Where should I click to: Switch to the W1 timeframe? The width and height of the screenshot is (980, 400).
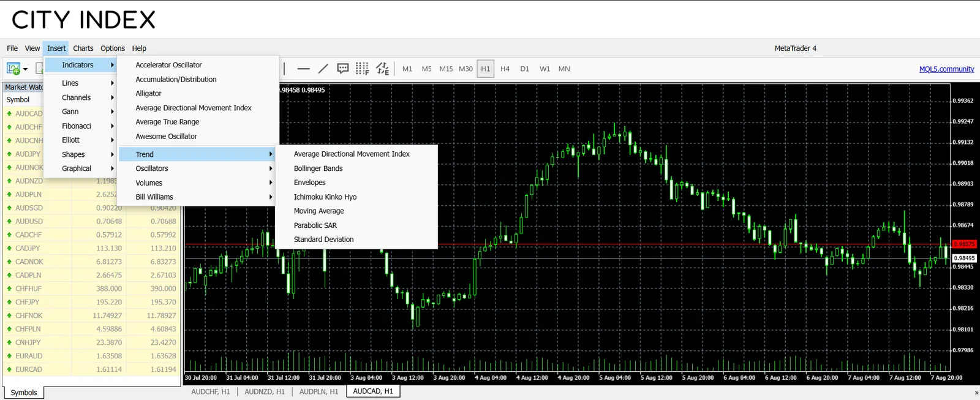tap(545, 69)
